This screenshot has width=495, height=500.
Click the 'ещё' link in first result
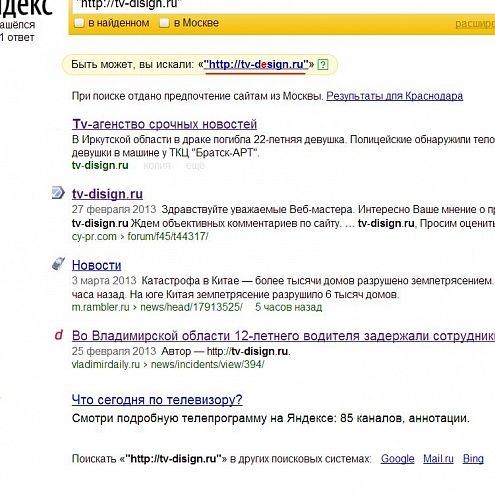click(195, 165)
